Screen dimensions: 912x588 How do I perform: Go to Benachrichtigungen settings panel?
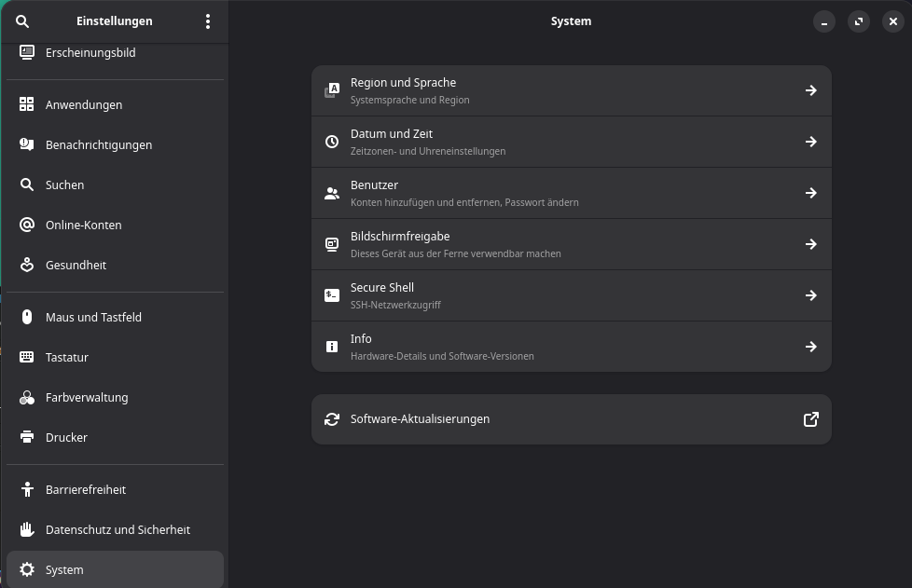pos(98,145)
